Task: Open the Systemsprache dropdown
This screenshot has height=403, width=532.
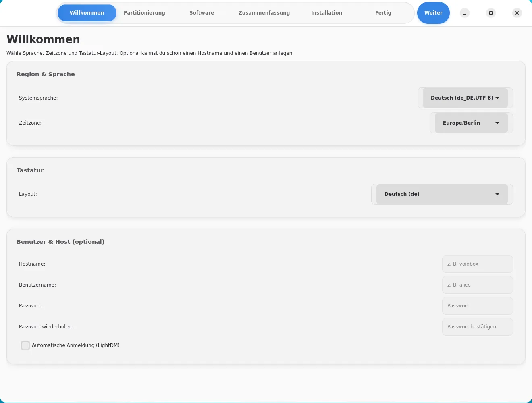Action: (465, 98)
